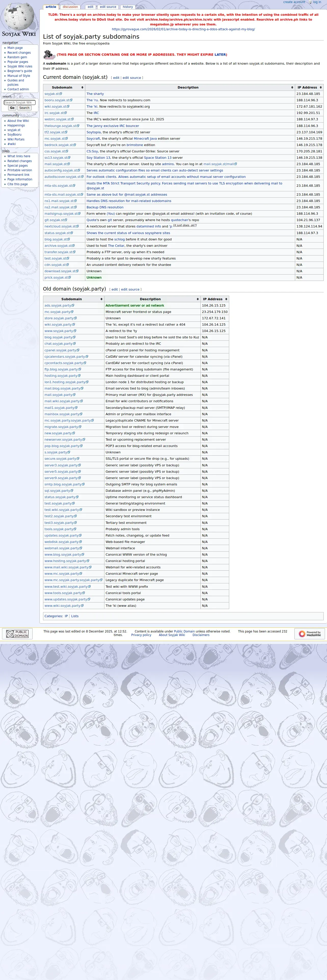Open Cite this page link
The image size is (327, 980).
point(18,184)
